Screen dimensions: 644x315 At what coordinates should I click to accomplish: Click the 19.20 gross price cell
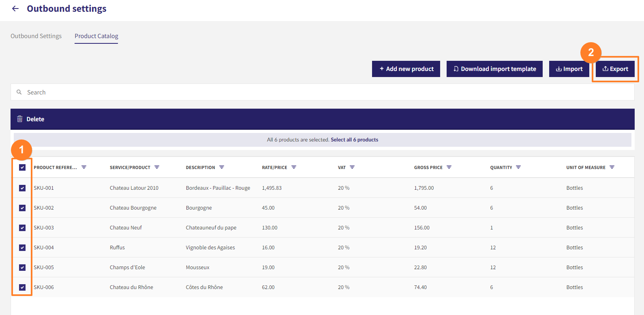tap(420, 247)
